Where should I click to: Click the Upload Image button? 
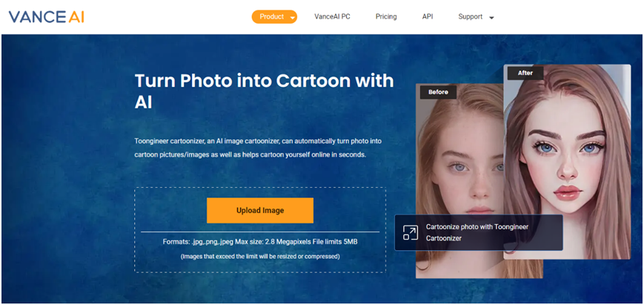point(260,211)
